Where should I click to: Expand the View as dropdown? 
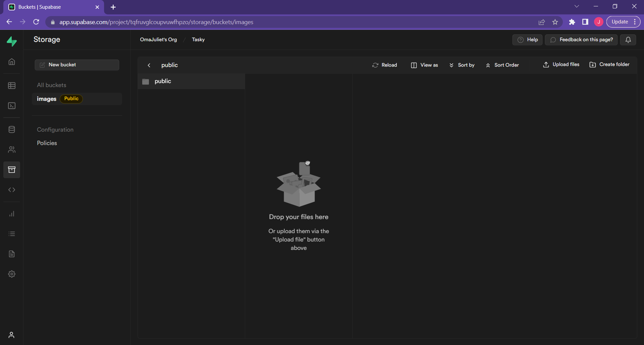(x=424, y=65)
